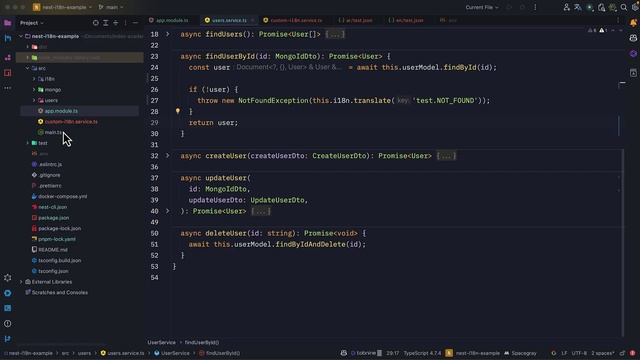Viewport: 640px width, 360px height.
Task: Open the Structure tool window icon
Action: tap(8, 58)
